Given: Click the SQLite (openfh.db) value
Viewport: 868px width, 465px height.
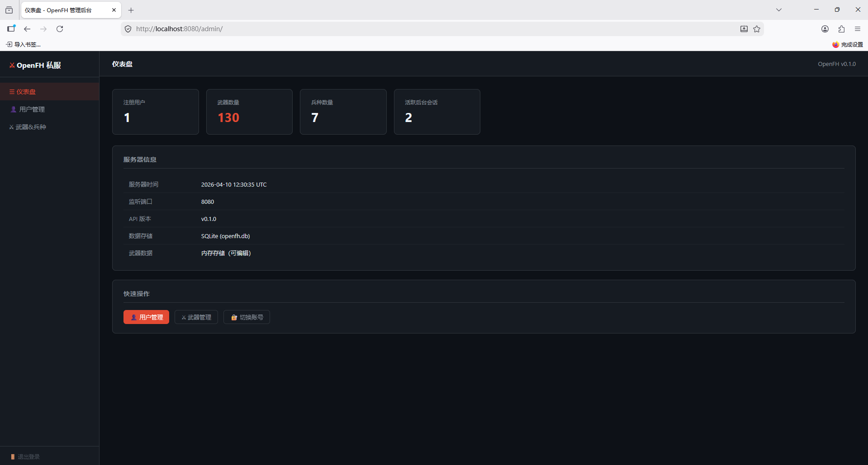Looking at the screenshot, I should (x=225, y=236).
